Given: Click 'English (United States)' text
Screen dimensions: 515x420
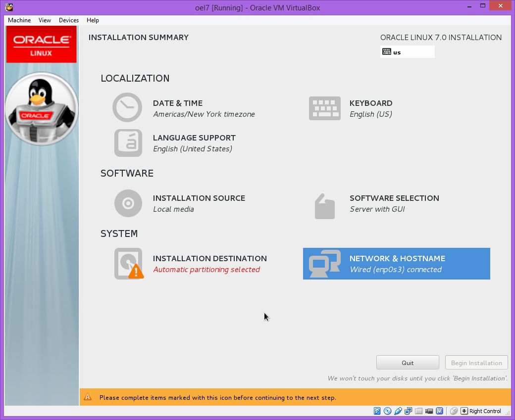Looking at the screenshot, I should (193, 149).
